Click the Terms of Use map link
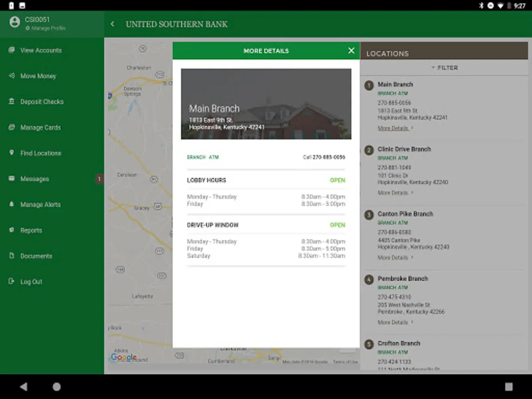This screenshot has height=399, width=532. click(345, 362)
